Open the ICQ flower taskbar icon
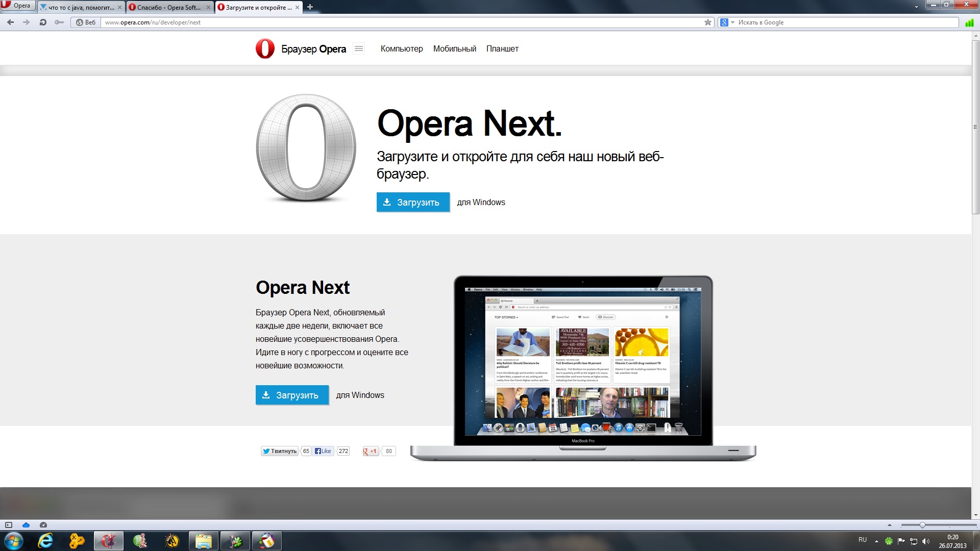 pyautogui.click(x=235, y=541)
